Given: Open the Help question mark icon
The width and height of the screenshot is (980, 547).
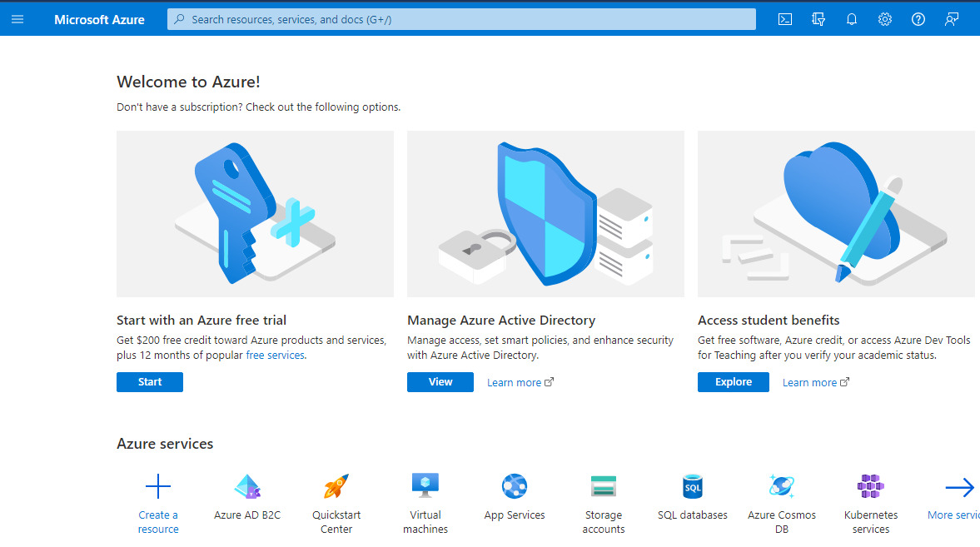Looking at the screenshot, I should (x=918, y=19).
